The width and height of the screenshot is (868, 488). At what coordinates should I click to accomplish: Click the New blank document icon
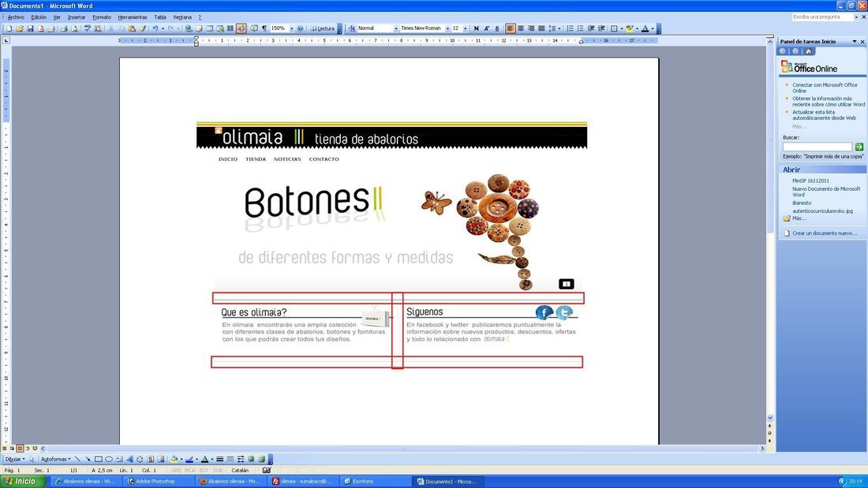(9, 28)
